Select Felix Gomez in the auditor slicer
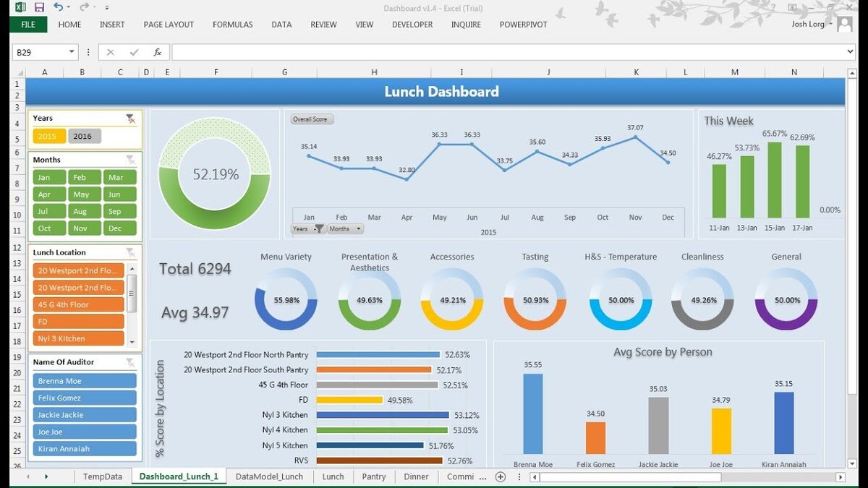Image resolution: width=868 pixels, height=488 pixels. [x=84, y=397]
